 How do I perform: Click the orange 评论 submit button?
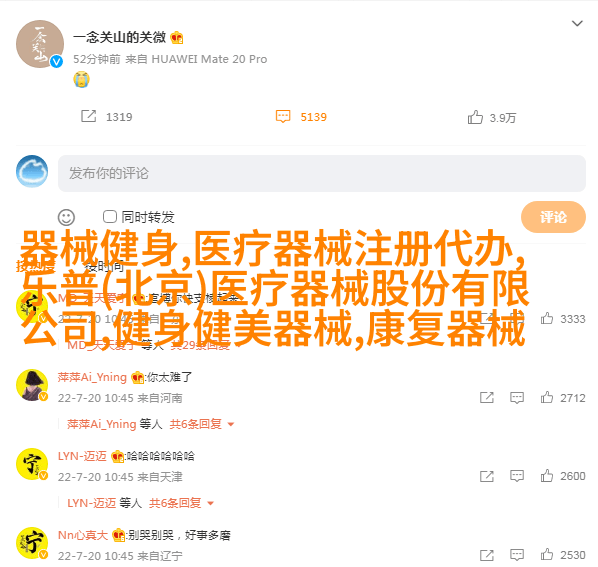click(553, 217)
